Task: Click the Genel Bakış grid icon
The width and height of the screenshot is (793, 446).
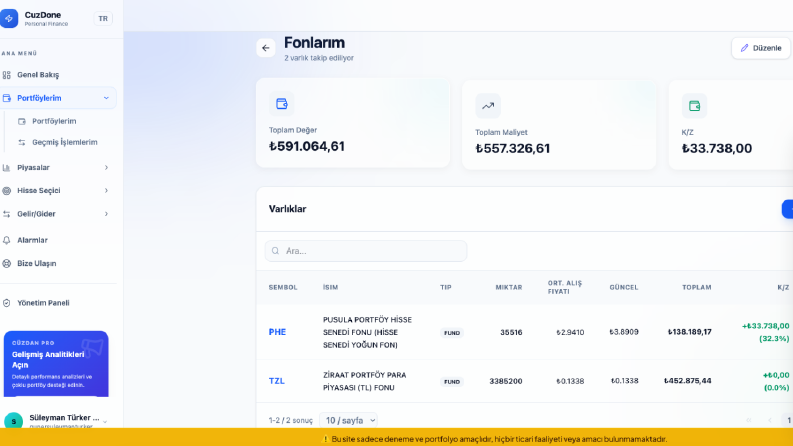Action: [x=7, y=75]
